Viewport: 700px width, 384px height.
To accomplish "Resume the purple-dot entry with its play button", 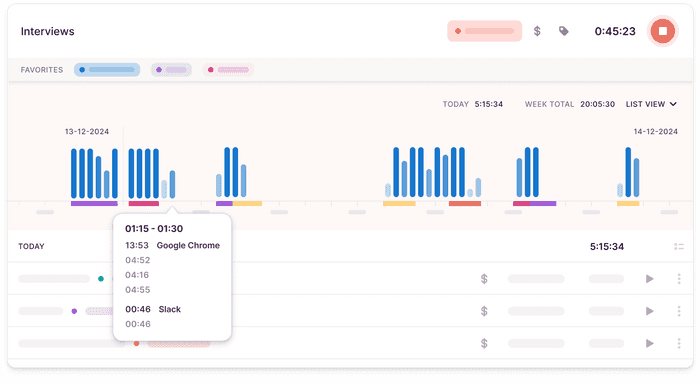I will click(x=650, y=311).
